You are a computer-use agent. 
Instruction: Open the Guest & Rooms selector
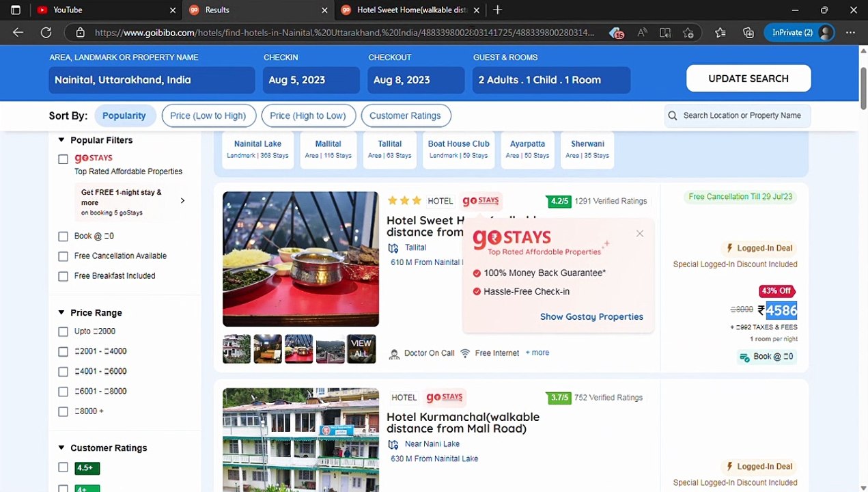tap(551, 80)
